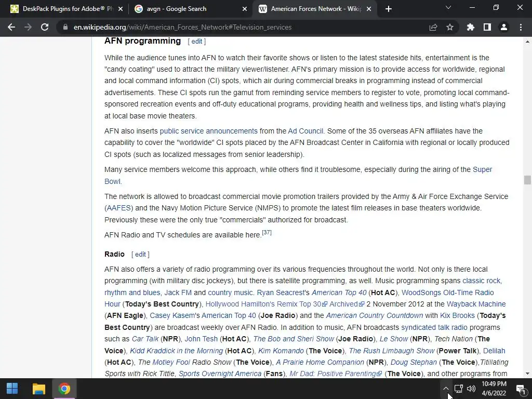This screenshot has height=399, width=532.
Task: Open the Delilah link
Action: point(494,351)
